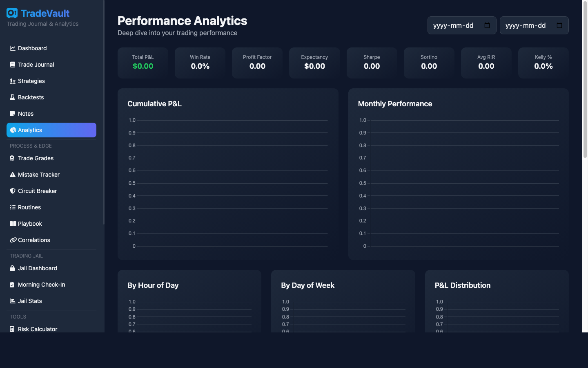Screen dimensions: 588x368
Task: Select the Backtests flask icon
Action: tap(12, 97)
